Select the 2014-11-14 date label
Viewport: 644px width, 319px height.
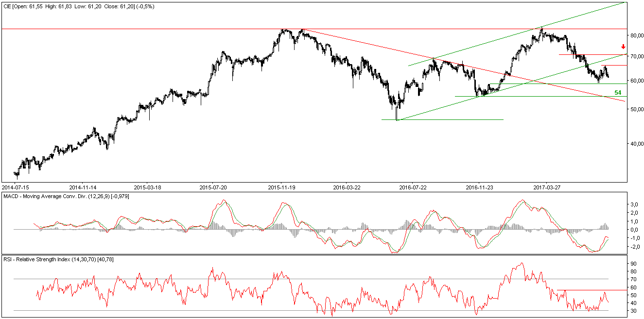[83, 187]
